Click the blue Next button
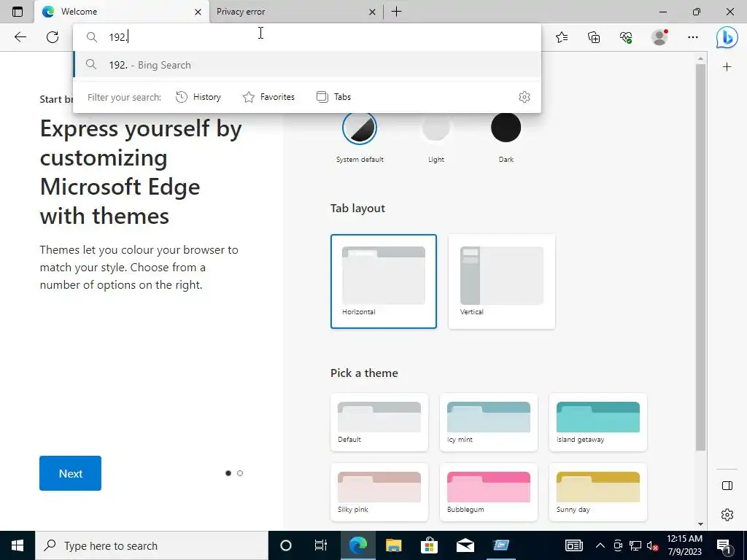The image size is (747, 560). tap(71, 473)
